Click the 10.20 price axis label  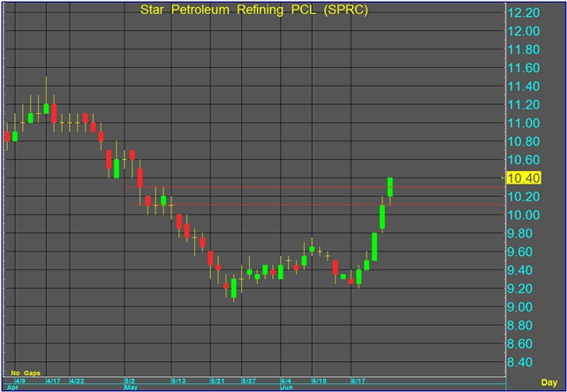tap(524, 197)
